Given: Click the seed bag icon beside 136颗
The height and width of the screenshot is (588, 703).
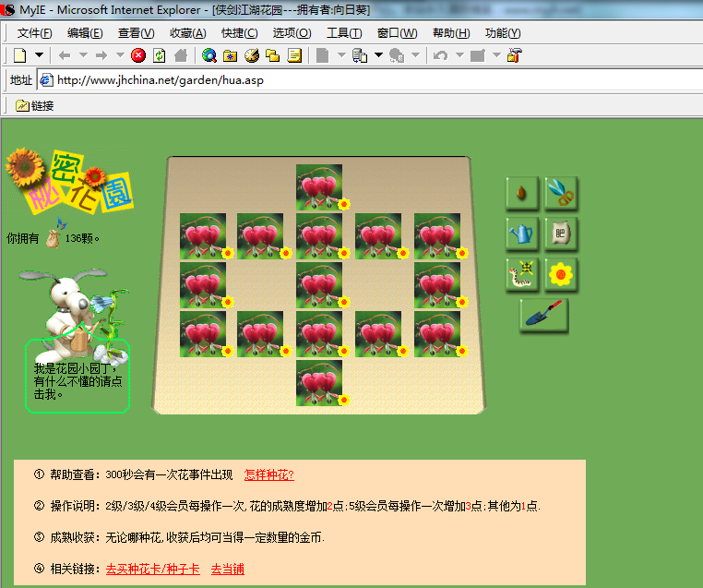Looking at the screenshot, I should [53, 238].
